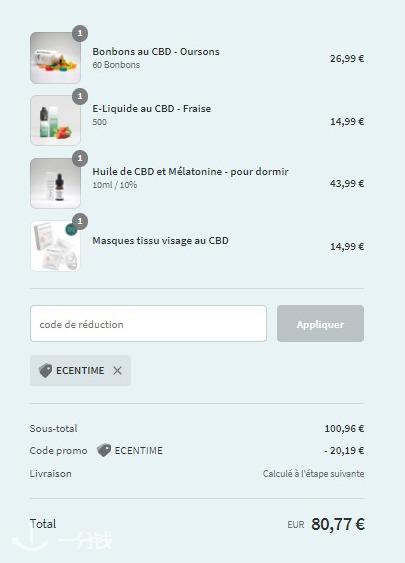Select E-Liquide au CBD - Fraise title
The image size is (405, 563).
(x=152, y=108)
